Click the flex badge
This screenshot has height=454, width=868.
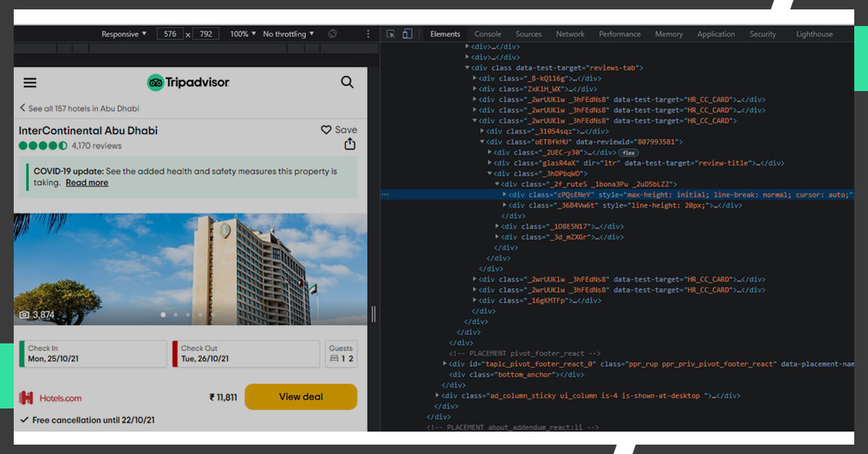(x=629, y=153)
